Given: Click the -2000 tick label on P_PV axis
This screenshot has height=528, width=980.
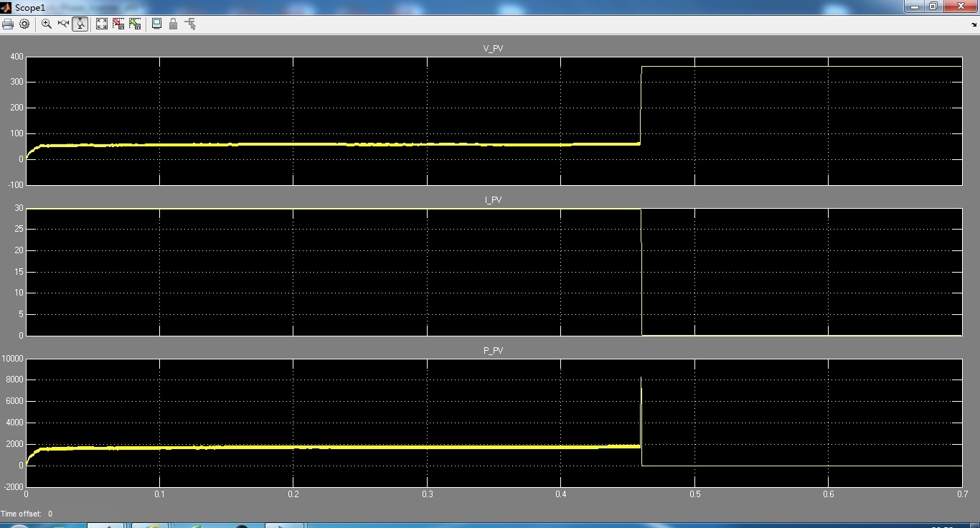Looking at the screenshot, I should (13, 487).
